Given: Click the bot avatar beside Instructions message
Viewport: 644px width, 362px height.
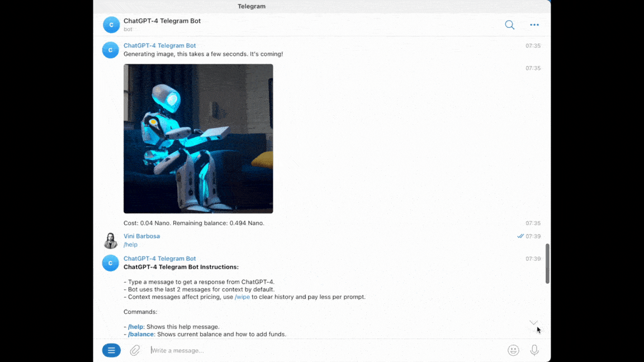Looking at the screenshot, I should pyautogui.click(x=111, y=263).
